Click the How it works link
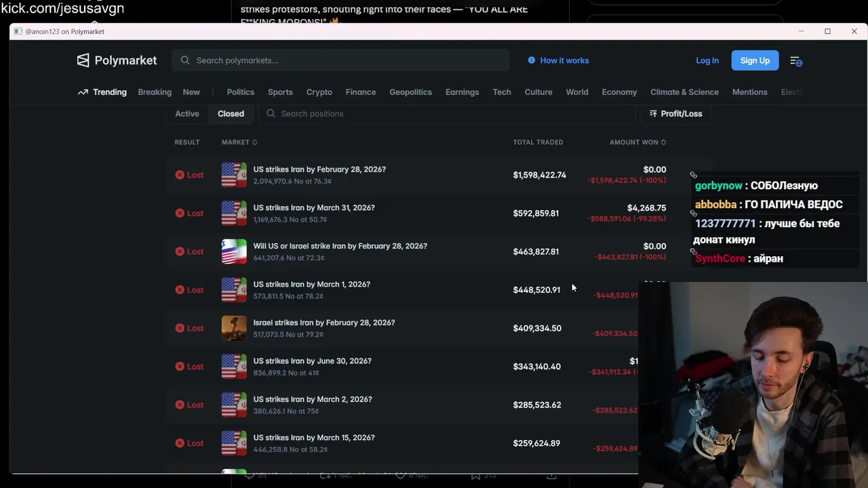The image size is (868, 488). (x=564, y=60)
